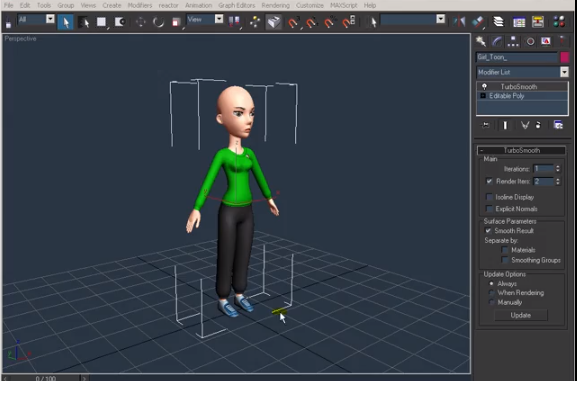Viewport: 577px width, 404px height.
Task: Activate the Select and Rotate tool
Action: (x=159, y=22)
